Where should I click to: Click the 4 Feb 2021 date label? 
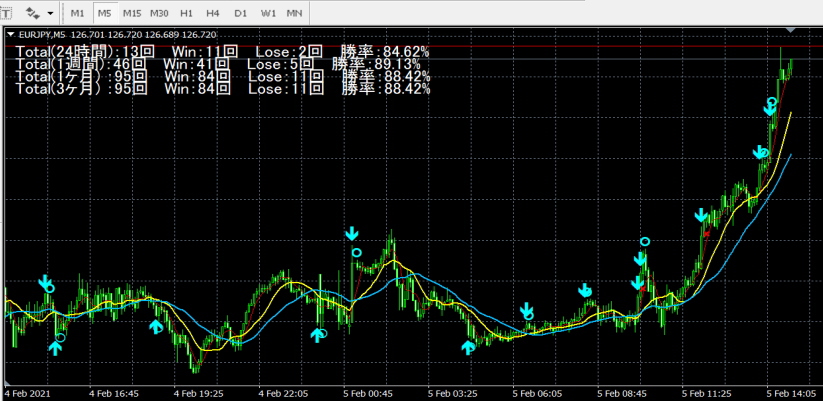(x=25, y=393)
